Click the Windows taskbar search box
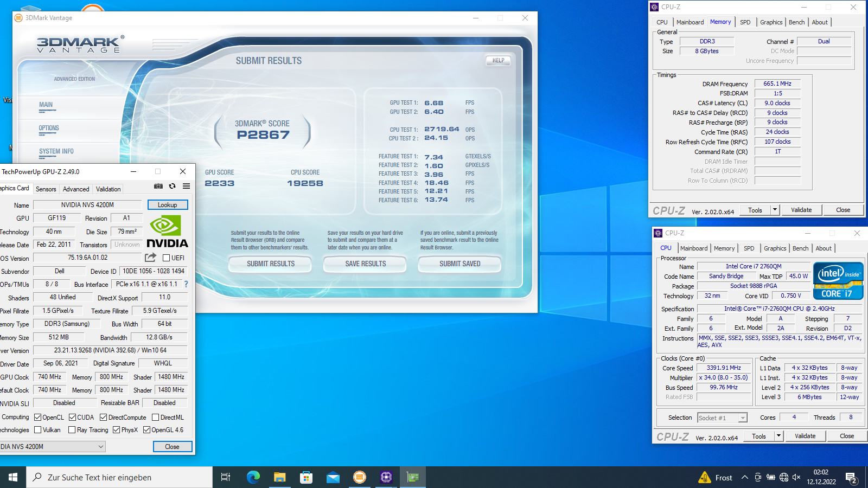Screen dimensions: 868x488 (119, 477)
